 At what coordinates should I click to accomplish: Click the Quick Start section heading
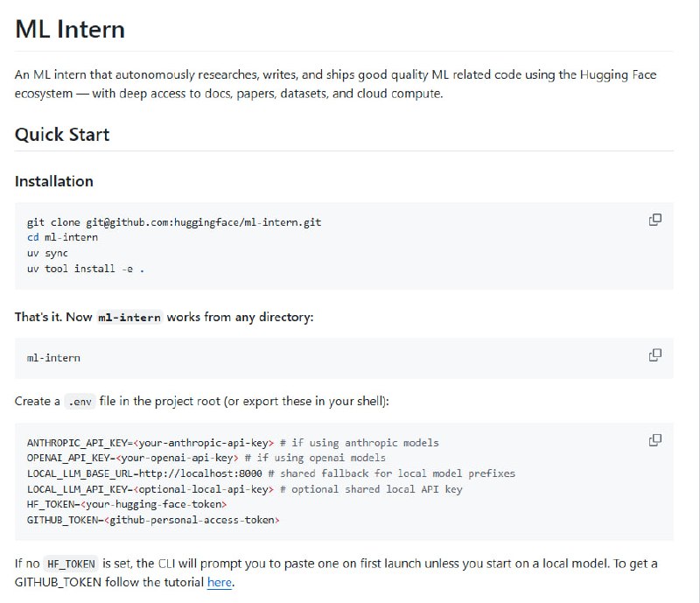[x=62, y=135]
